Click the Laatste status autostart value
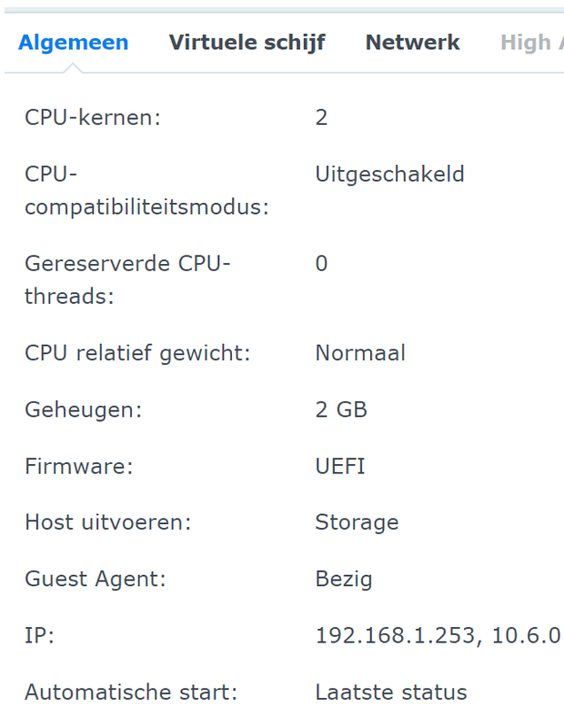The width and height of the screenshot is (564, 728). (390, 692)
